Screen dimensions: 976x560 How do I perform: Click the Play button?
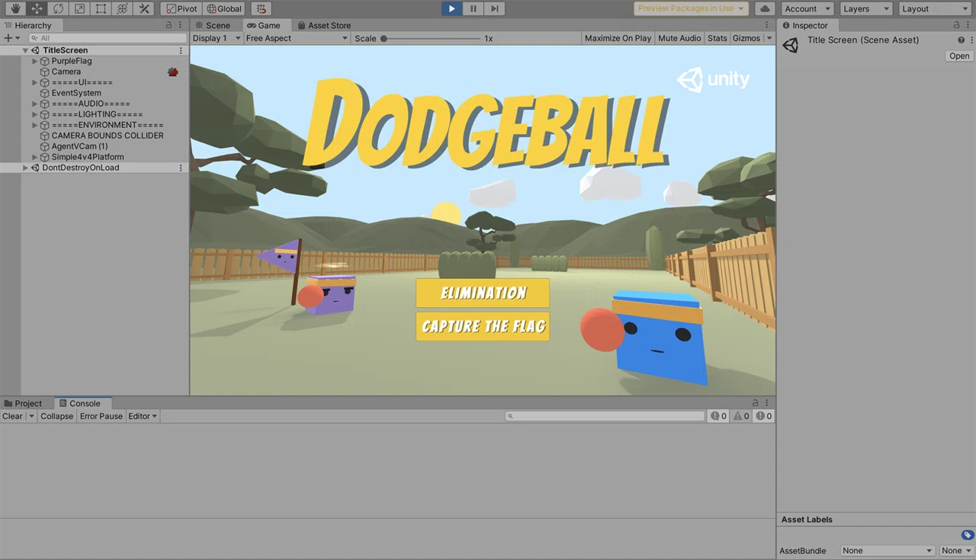[451, 8]
